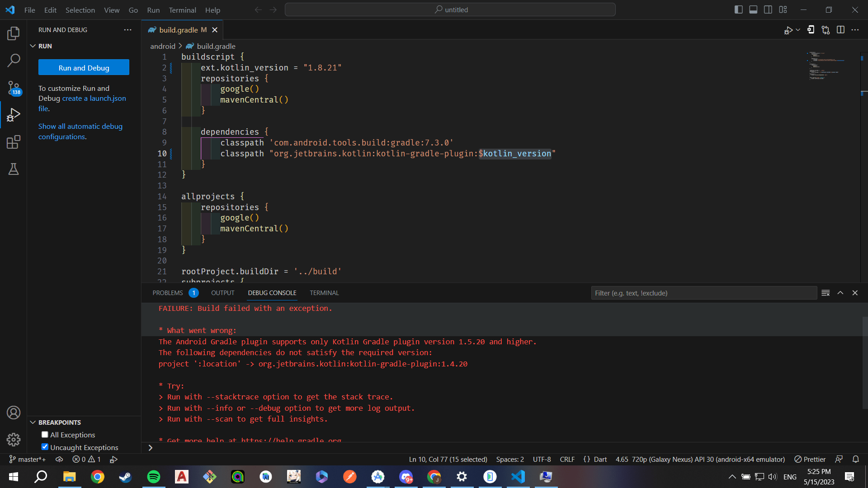Enable the All Exceptions checkbox
Image resolution: width=868 pixels, height=488 pixels.
45,434
